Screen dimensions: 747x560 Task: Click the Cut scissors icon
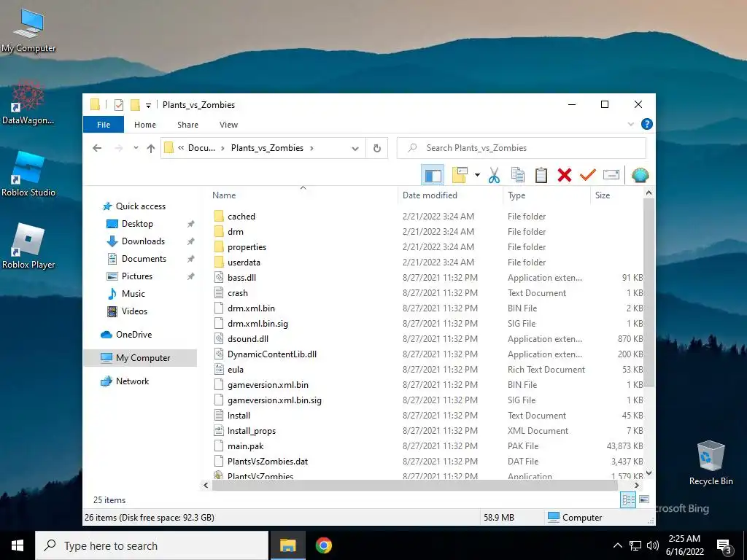click(x=494, y=175)
